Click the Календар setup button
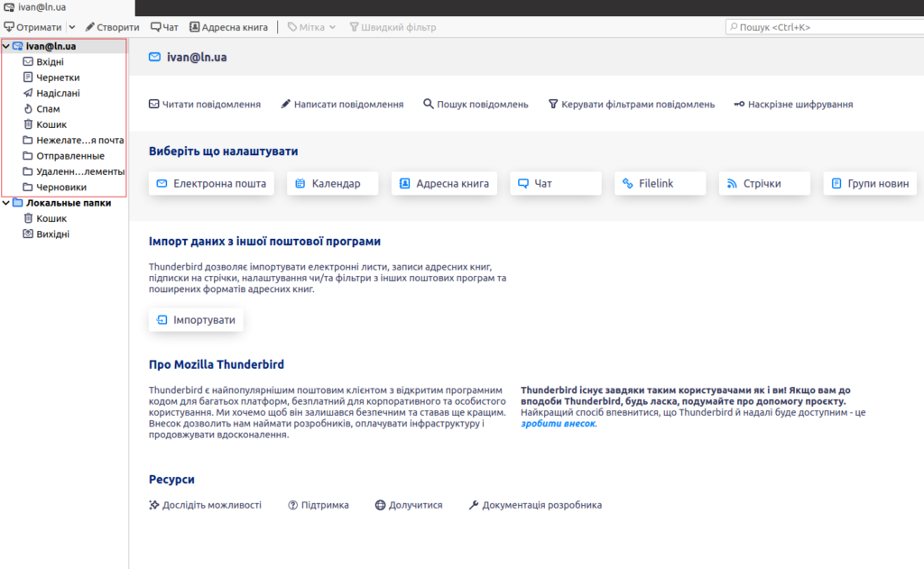The height and width of the screenshot is (569, 924). (332, 184)
